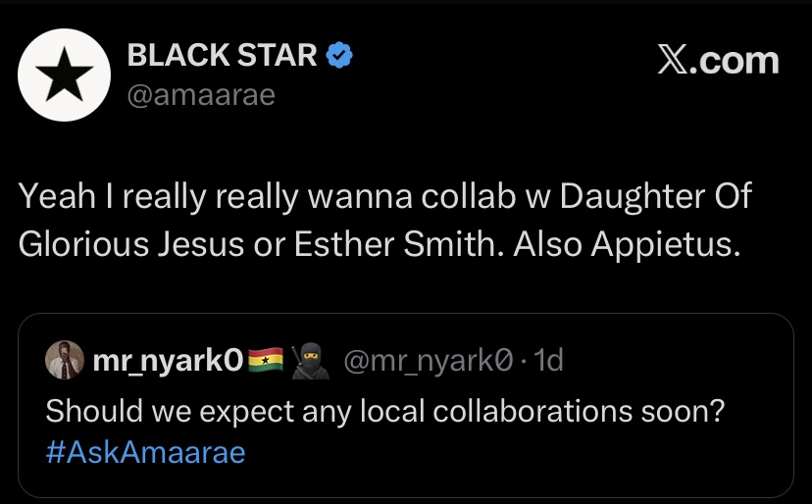Click the BLACK STAR display name
Image resolution: width=812 pixels, height=504 pixels.
pos(223,57)
